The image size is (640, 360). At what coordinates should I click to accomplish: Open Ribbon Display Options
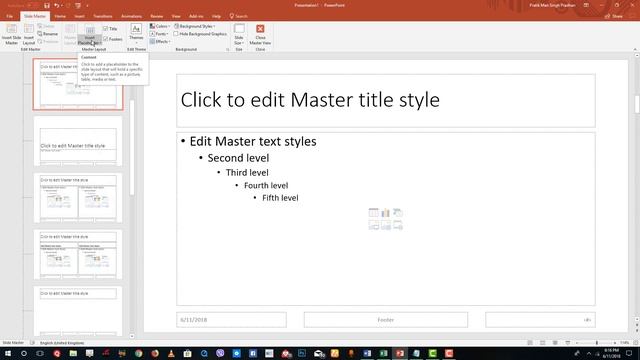coord(586,5)
